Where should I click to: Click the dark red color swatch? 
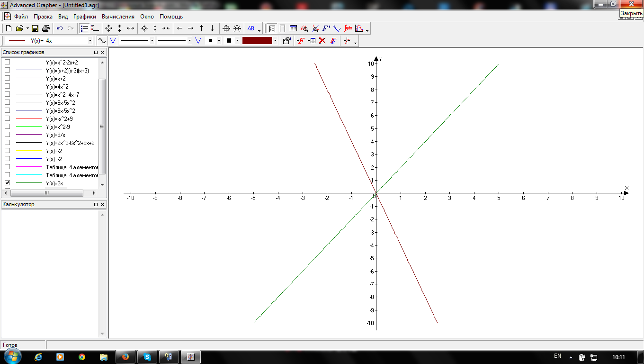click(x=257, y=41)
